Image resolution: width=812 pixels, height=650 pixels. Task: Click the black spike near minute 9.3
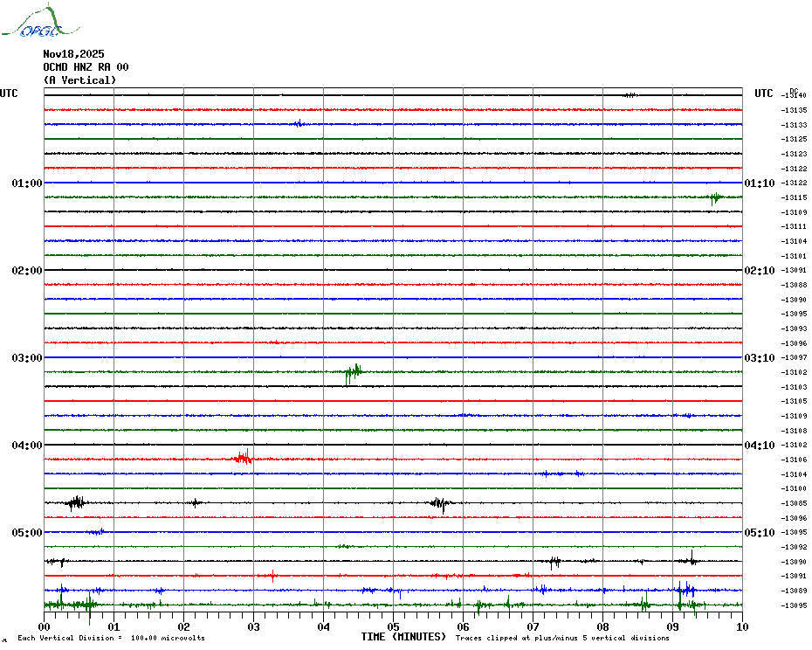click(692, 559)
